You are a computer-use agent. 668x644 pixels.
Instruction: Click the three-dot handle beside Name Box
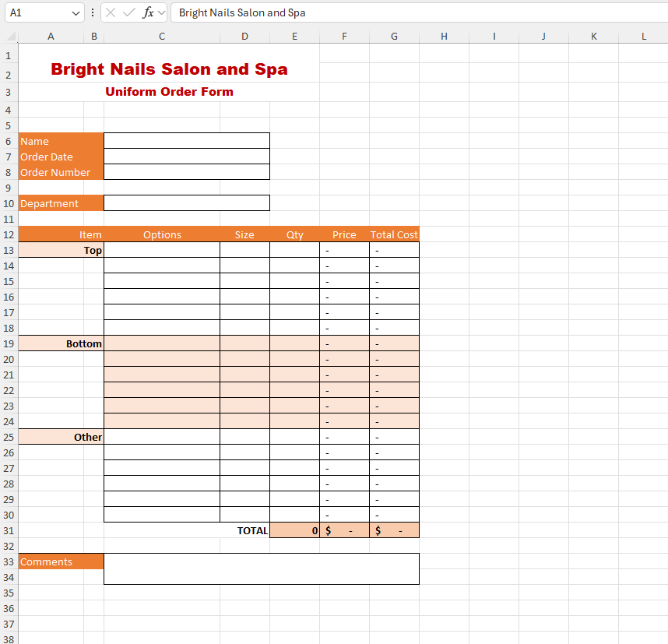coord(93,12)
